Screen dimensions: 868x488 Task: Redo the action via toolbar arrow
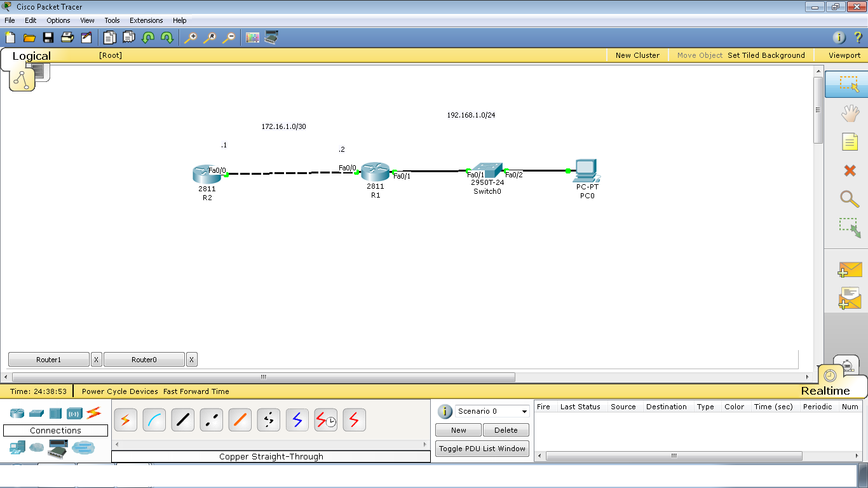[167, 37]
